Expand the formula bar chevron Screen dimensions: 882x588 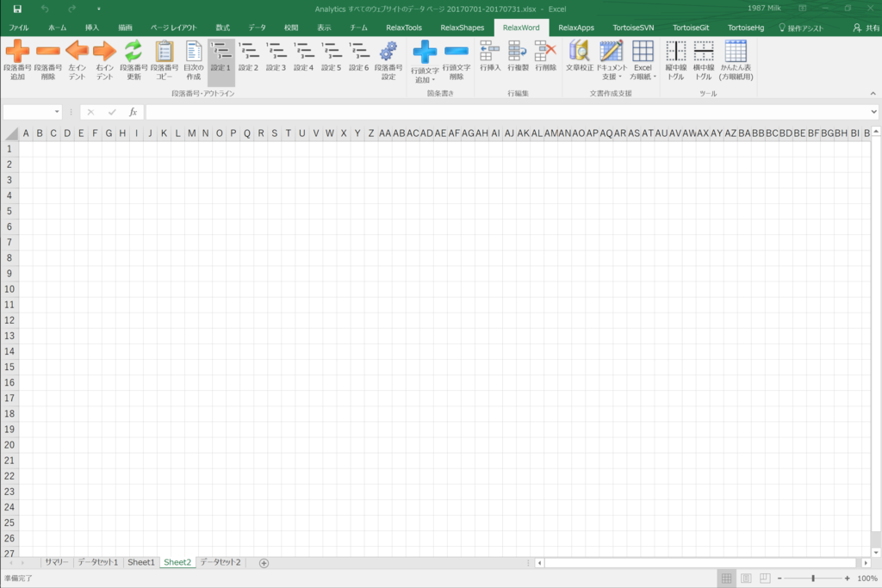coord(873,112)
